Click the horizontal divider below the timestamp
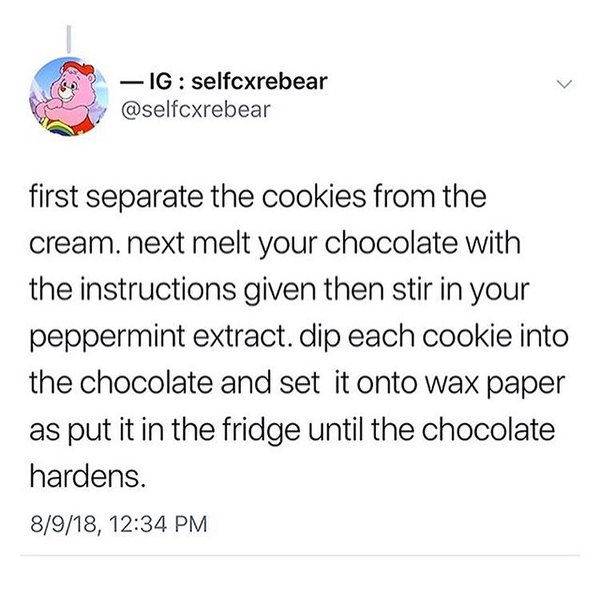Viewport: 600px width, 600px height. 300,555
